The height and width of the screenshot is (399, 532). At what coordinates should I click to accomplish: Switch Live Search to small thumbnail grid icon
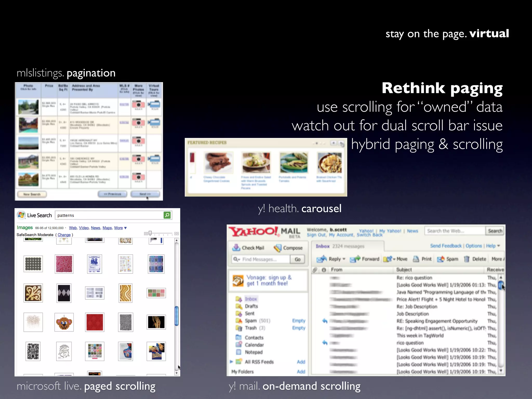click(x=146, y=234)
